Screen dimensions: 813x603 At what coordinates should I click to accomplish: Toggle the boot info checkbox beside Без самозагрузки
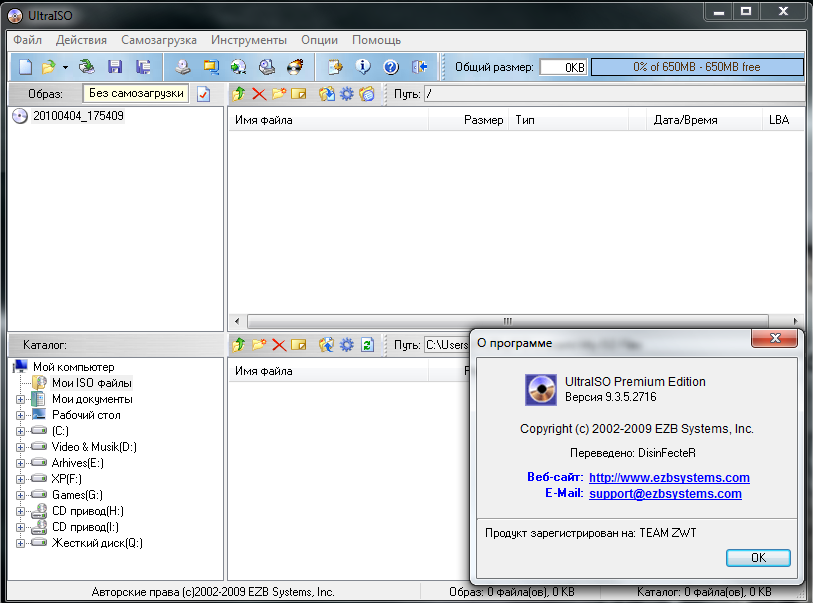203,94
